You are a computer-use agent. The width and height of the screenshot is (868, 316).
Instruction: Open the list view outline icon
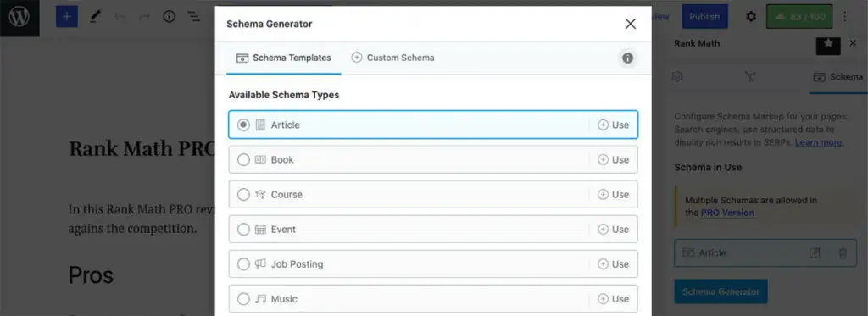click(194, 17)
